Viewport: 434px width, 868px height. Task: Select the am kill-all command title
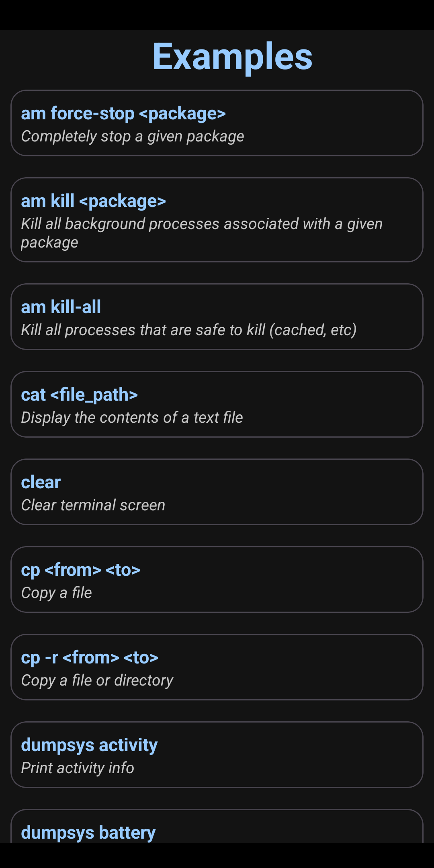(61, 307)
